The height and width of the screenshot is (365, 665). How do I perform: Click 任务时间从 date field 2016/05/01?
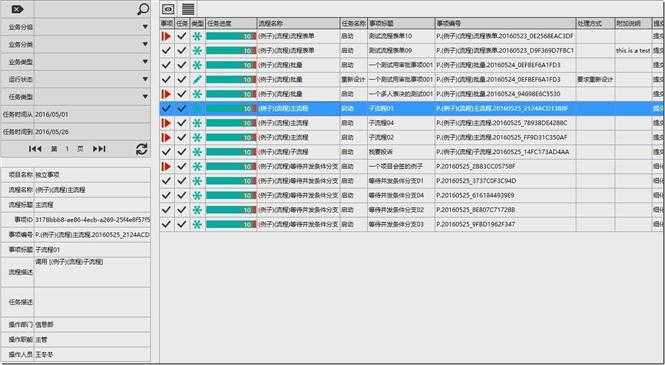point(92,114)
